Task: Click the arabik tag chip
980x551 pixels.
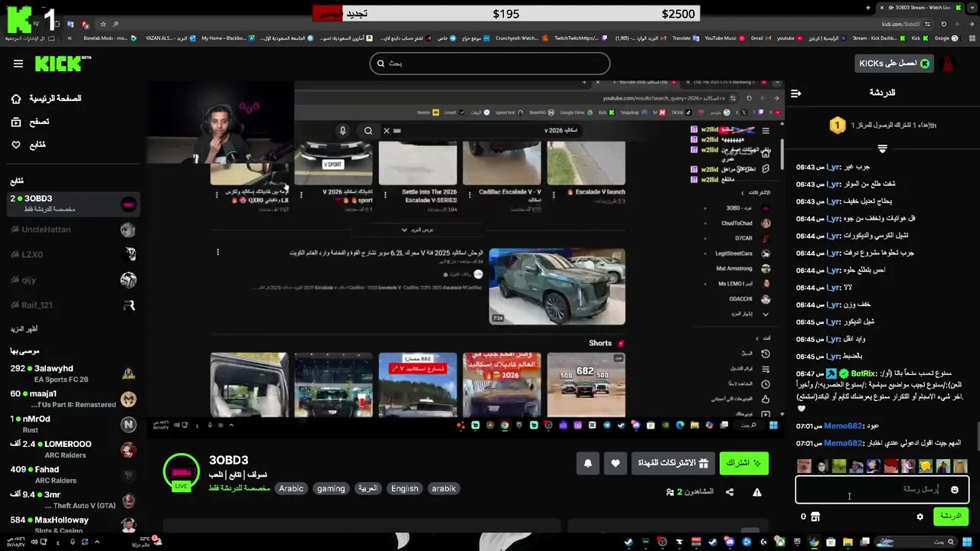Action: 443,488
